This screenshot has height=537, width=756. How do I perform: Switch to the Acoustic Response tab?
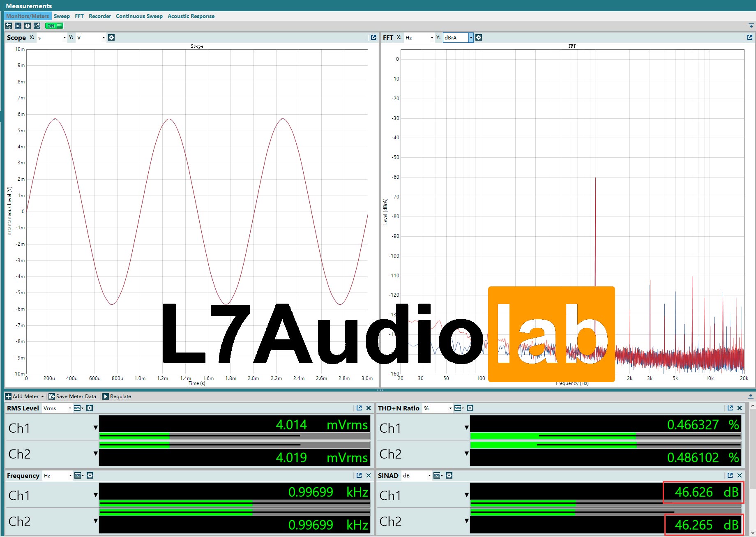(x=191, y=16)
